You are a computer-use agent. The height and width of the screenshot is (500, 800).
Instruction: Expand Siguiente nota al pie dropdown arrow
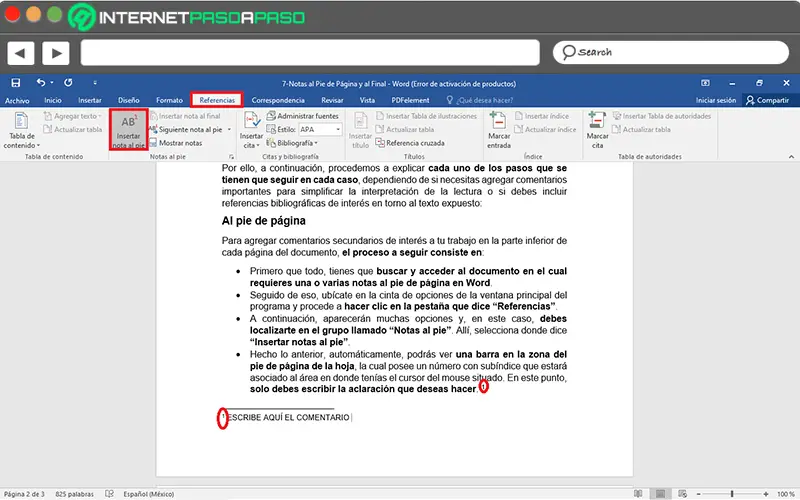(x=229, y=130)
